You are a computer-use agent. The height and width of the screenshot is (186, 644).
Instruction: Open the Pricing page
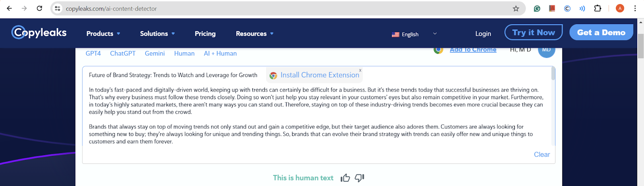coord(205,34)
